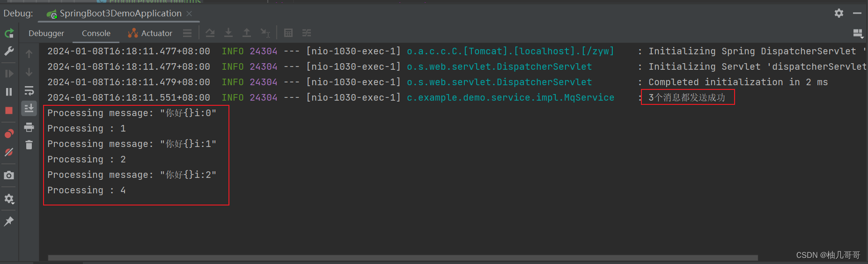868x264 pixels.
Task: Pause the program with the pause icon
Action: (9, 92)
